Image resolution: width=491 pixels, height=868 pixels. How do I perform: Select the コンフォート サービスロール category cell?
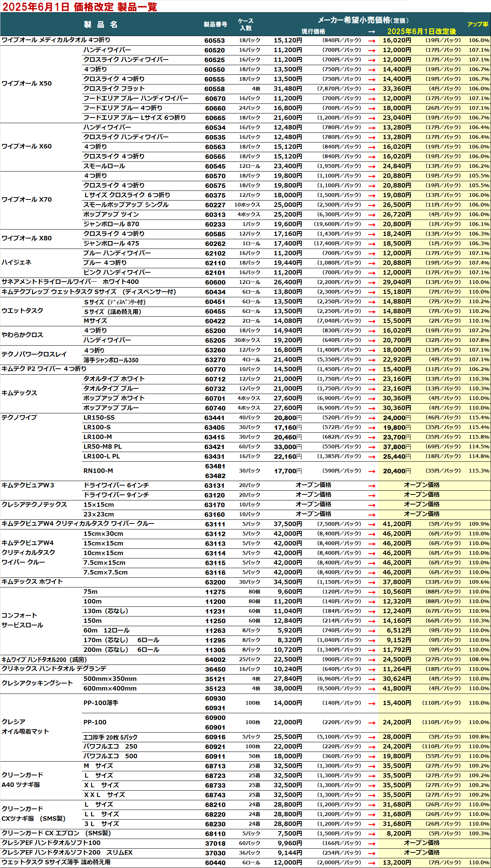[22, 621]
